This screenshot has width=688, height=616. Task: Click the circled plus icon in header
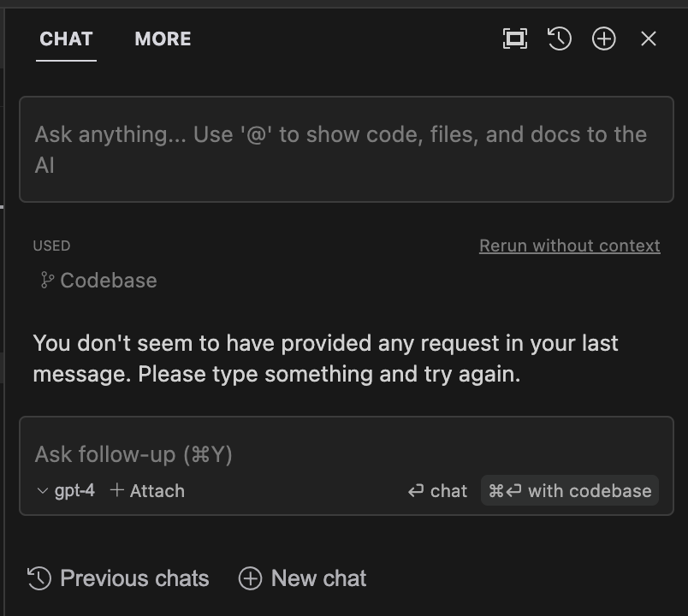coord(604,38)
